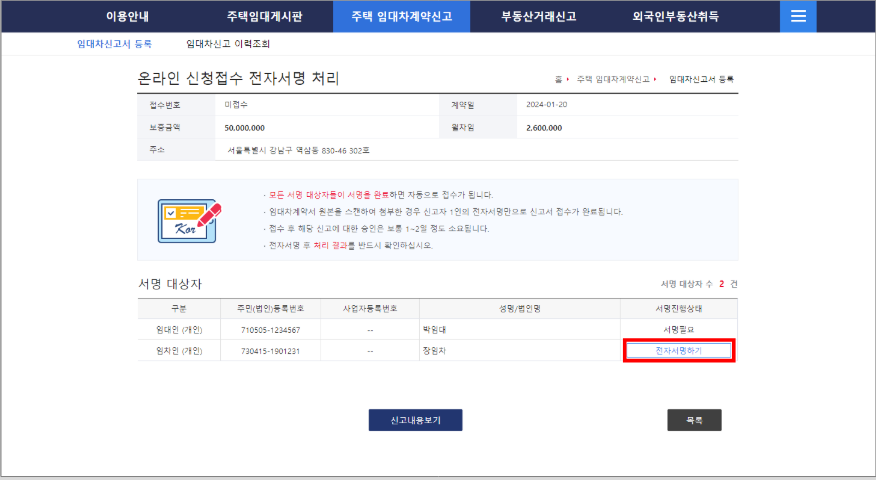
Task: Click the business number dash in 임차인 row
Action: pyautogui.click(x=370, y=351)
